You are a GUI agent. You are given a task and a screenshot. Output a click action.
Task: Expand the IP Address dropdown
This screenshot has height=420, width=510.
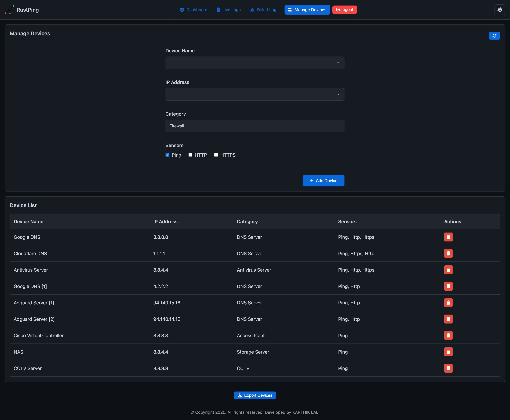(x=255, y=94)
